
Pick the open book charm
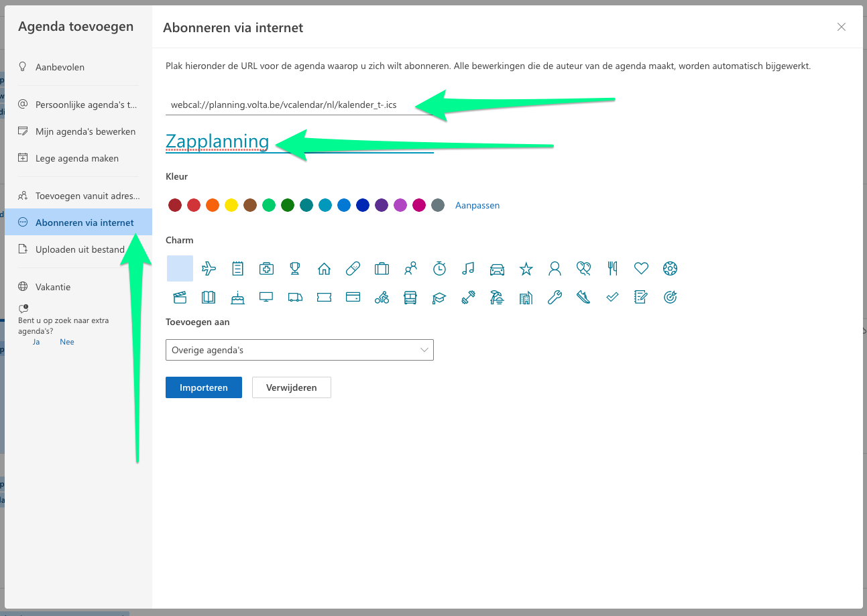(x=209, y=298)
